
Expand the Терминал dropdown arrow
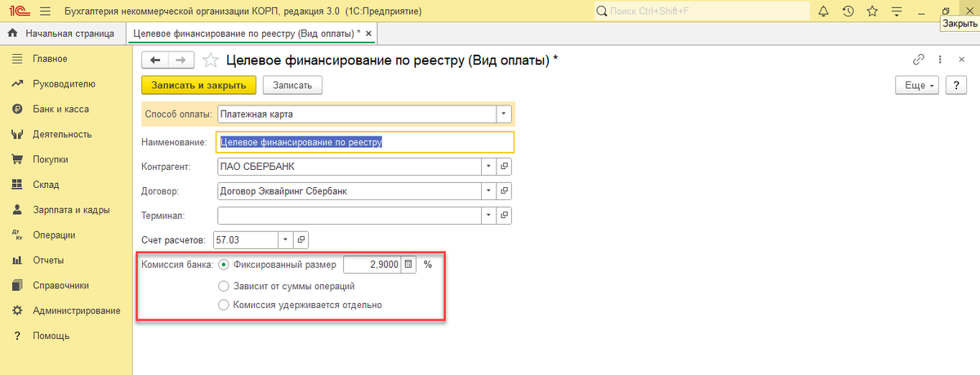coord(488,216)
